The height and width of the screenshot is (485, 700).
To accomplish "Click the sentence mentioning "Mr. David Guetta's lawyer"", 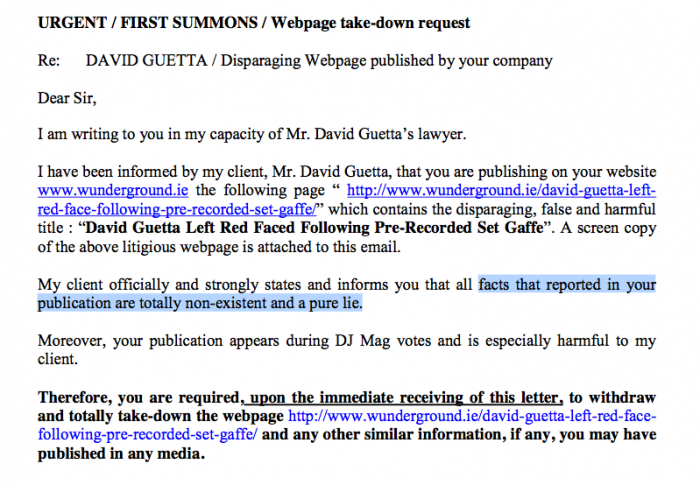I will [252, 134].
